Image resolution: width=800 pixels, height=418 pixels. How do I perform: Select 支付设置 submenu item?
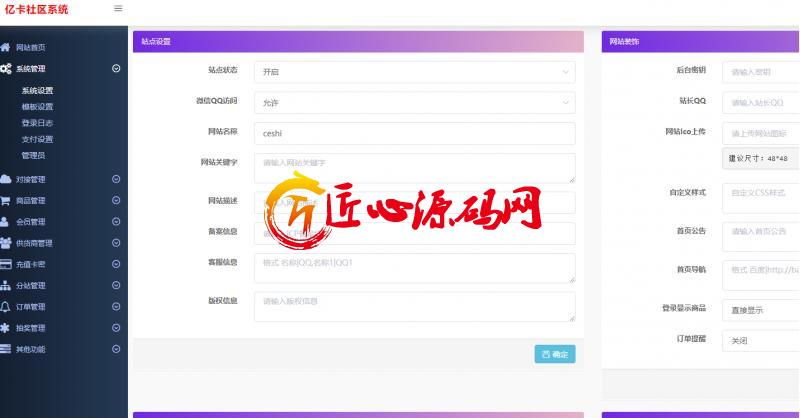[37, 139]
